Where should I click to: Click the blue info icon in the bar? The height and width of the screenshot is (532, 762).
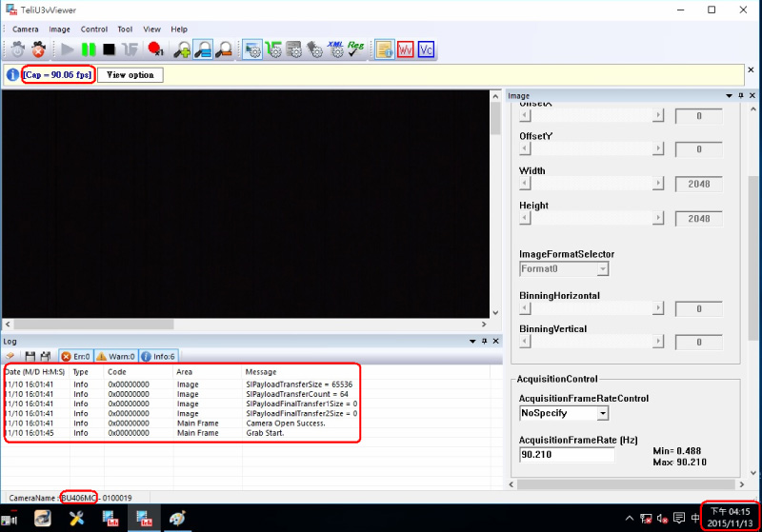(12, 75)
